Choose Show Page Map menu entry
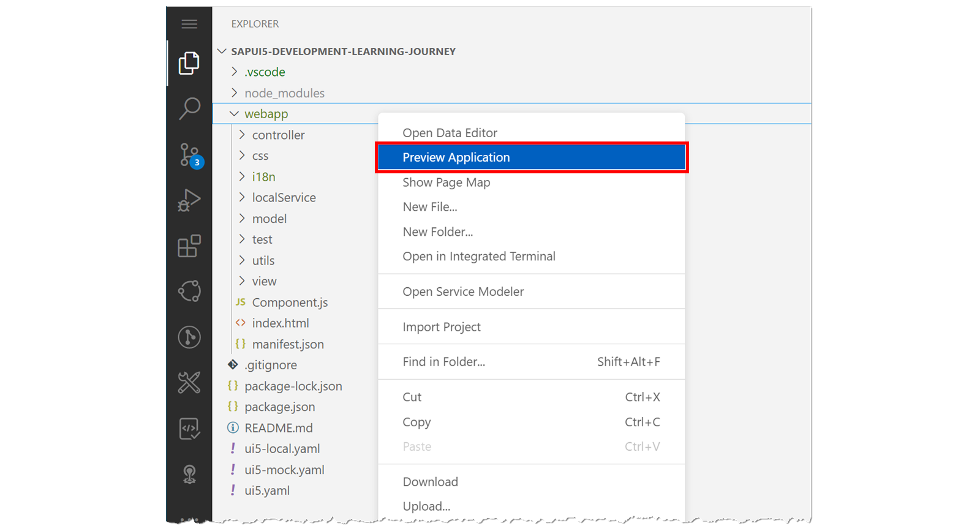 (531, 183)
